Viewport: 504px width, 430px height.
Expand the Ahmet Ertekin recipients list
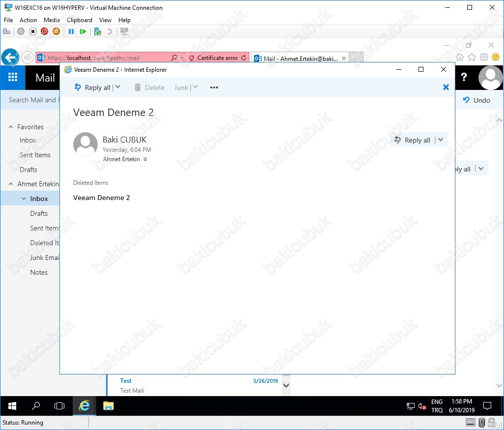pyautogui.click(x=145, y=159)
